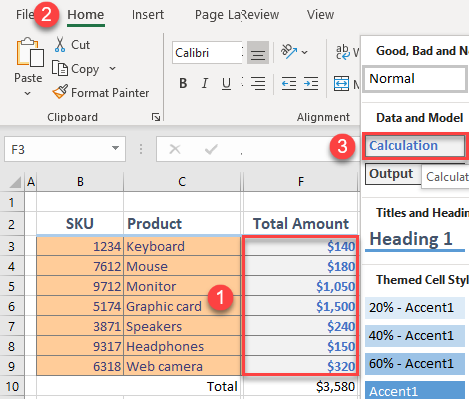The image size is (469, 399).
Task: Click the middle align icon
Action: (258, 53)
